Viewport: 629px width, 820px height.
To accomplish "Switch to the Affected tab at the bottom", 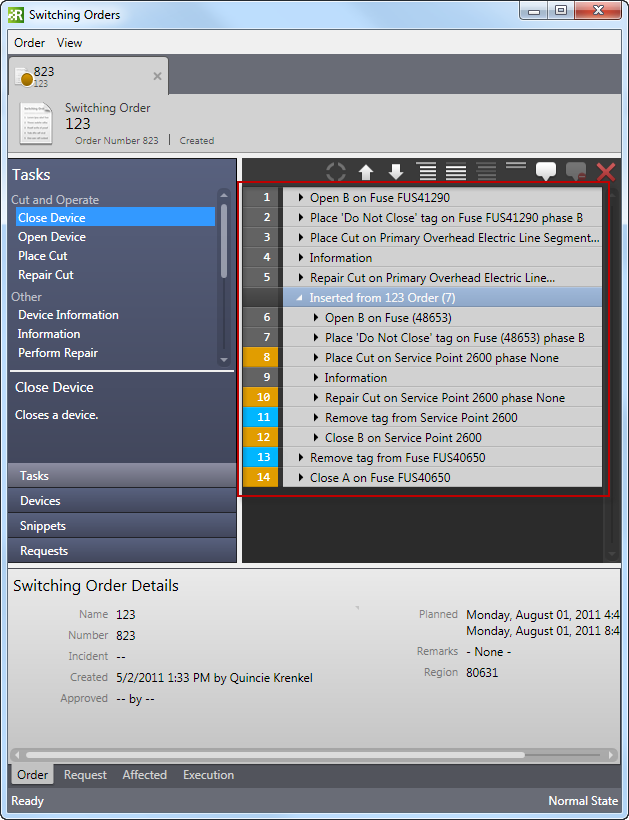I will pyautogui.click(x=144, y=775).
